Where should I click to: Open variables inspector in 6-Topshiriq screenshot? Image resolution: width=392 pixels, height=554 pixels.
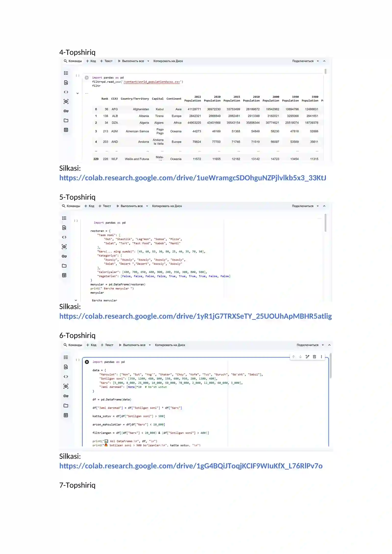66,386
